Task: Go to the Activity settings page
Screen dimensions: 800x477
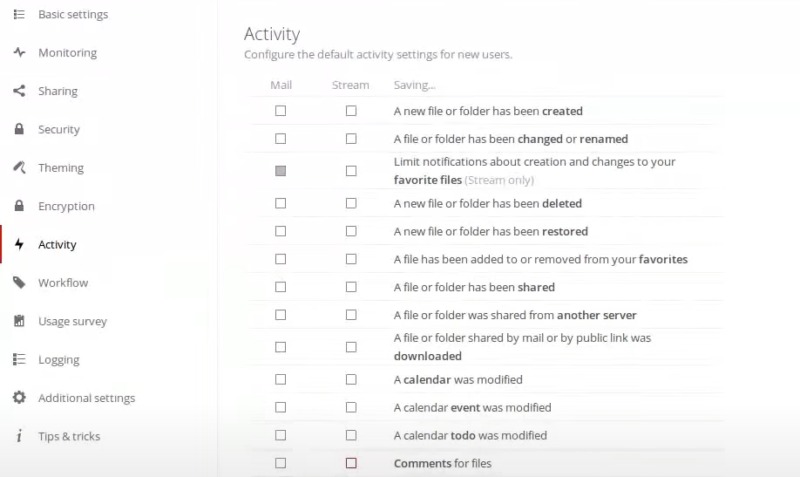Action: 57,245
